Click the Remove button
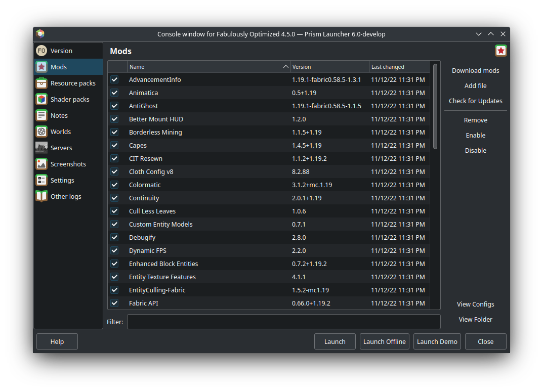The height and width of the screenshot is (392, 543). coord(476,120)
